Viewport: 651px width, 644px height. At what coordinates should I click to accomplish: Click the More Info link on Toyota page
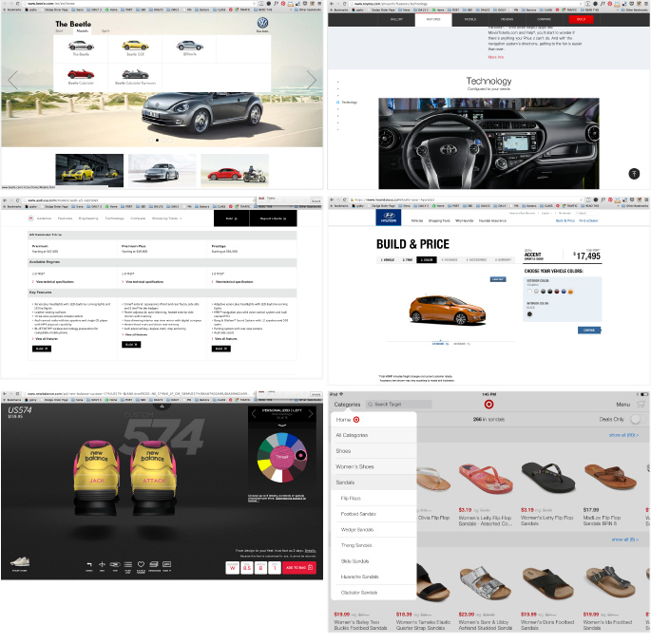496,57
